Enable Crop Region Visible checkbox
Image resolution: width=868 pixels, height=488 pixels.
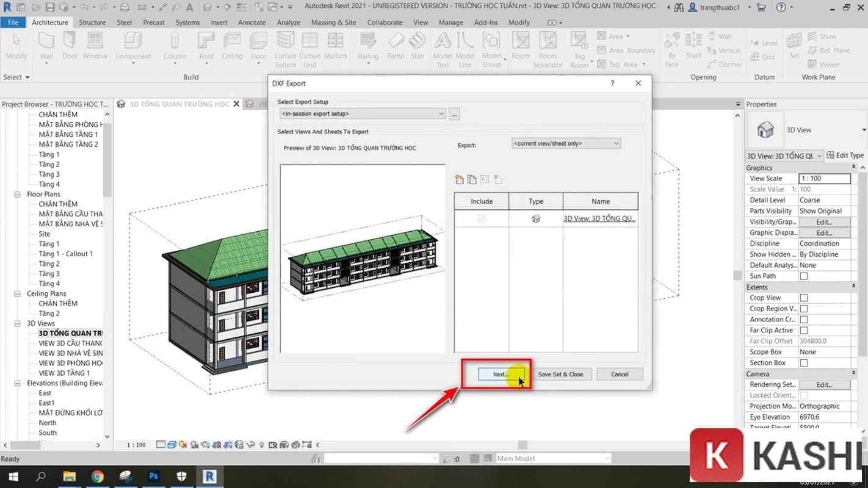coord(804,309)
